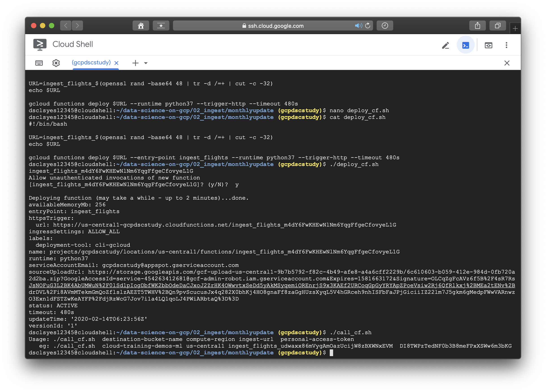Click the underlined signature URL line
Image resolution: width=546 pixels, height=392 pixels.
point(272,285)
